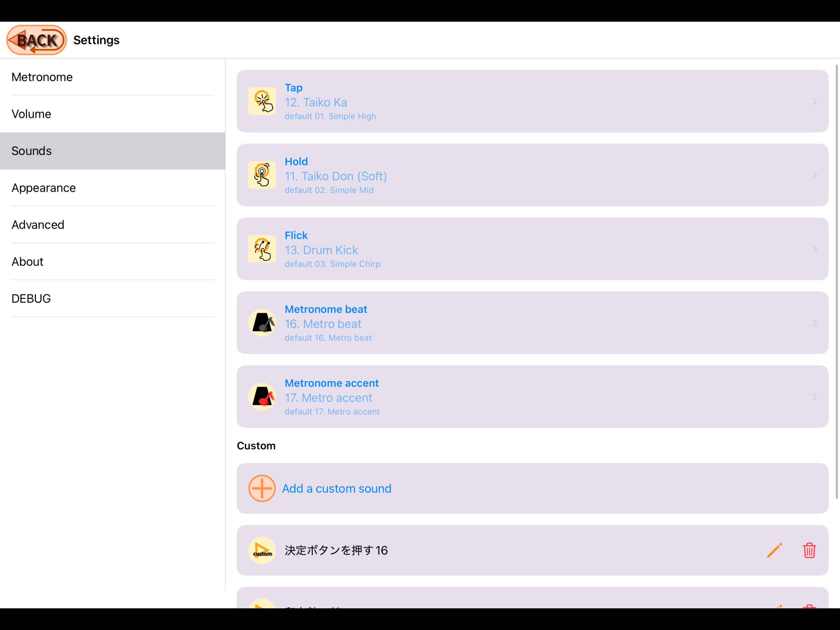
Task: Go back using the BACK button
Action: coord(36,40)
